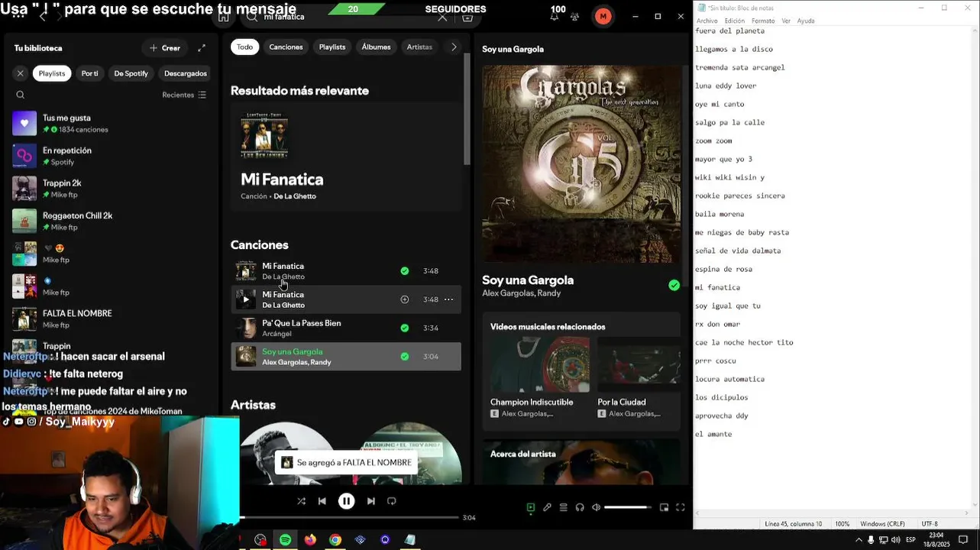Click the 'el amante' line in Notepad
The width and height of the screenshot is (980, 550).
pos(713,434)
